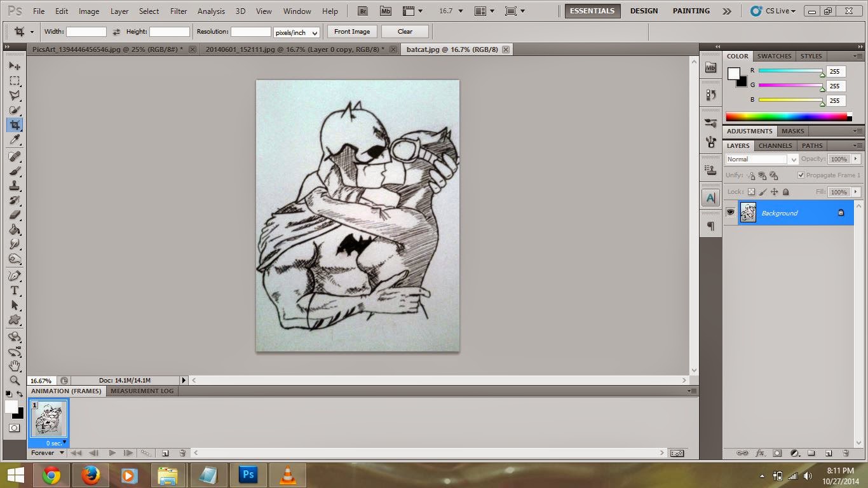Click the delete layer trash icon
Viewport: 868px width, 488px height.
click(846, 453)
